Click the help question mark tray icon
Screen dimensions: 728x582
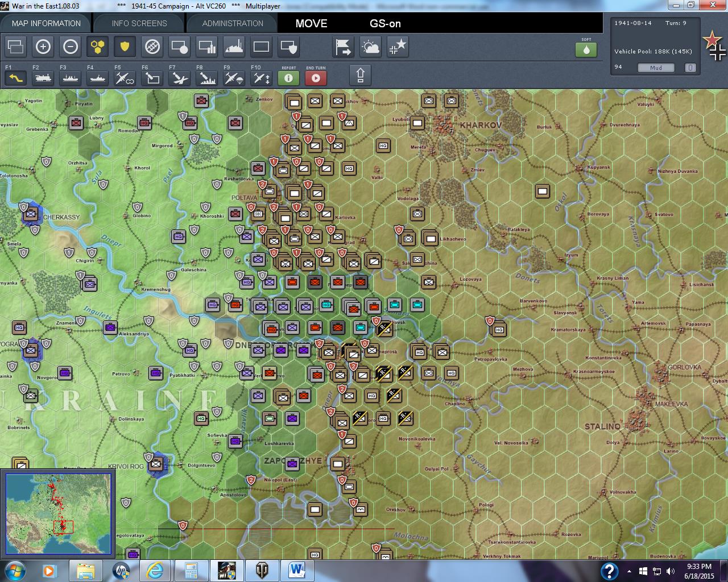coord(609,571)
